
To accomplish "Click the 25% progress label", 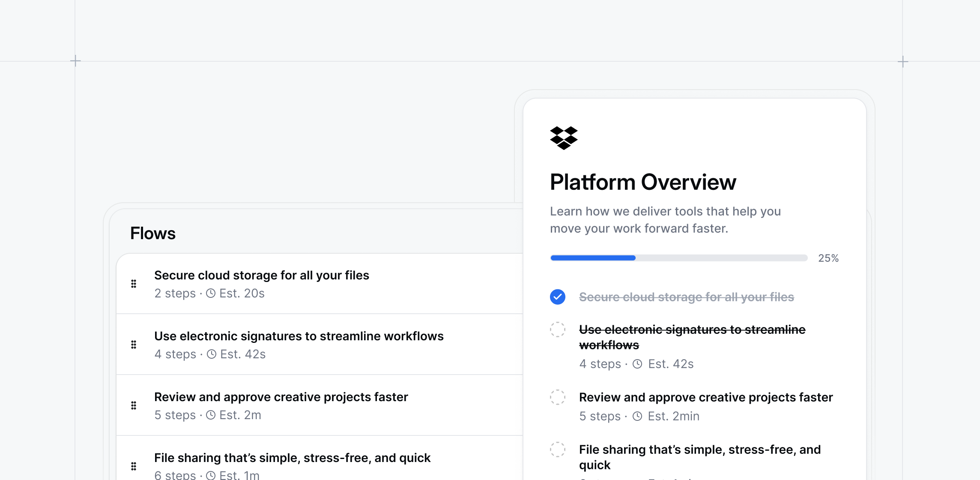I will [828, 258].
